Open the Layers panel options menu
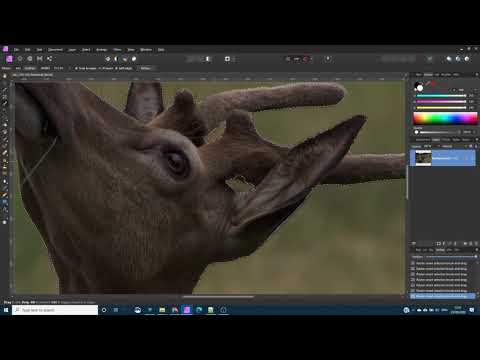The width and height of the screenshot is (480, 360). pos(477,140)
